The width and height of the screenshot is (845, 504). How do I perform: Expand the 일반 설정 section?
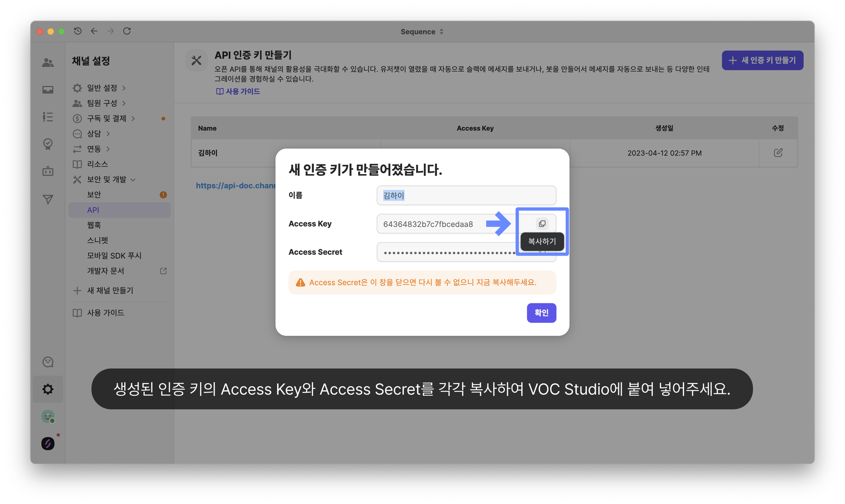[102, 88]
